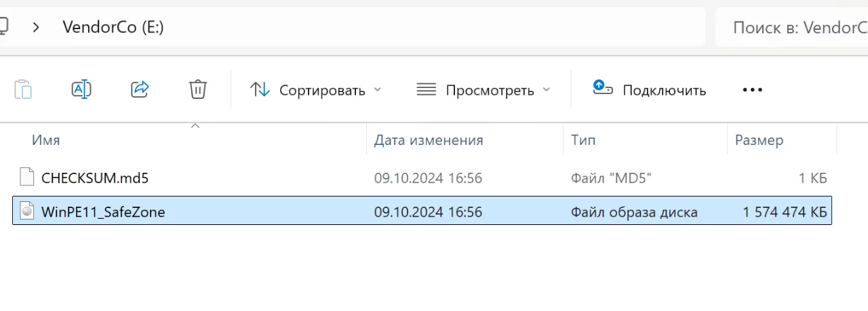The height and width of the screenshot is (311, 868).
Task: Sort by Дата изменения column
Action: tap(429, 140)
